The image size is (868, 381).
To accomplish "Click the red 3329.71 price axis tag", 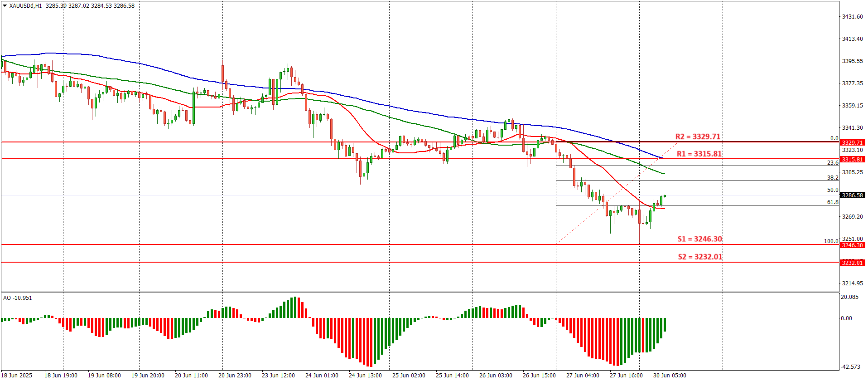I will click(852, 142).
